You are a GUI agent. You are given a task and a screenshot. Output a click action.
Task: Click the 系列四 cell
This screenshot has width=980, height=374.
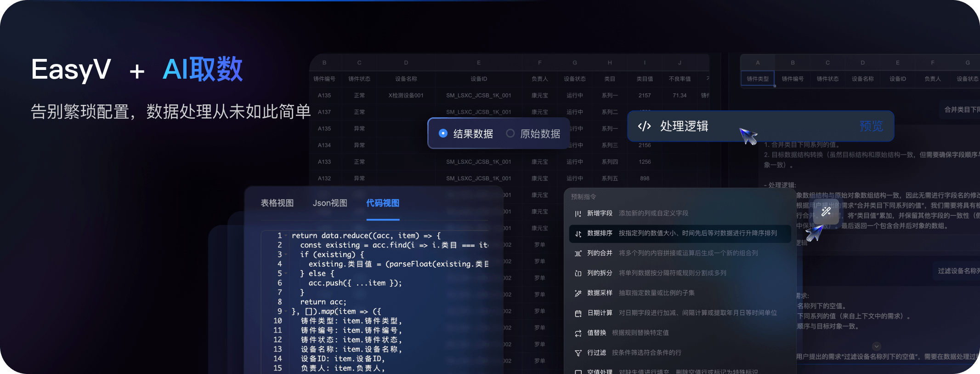pyautogui.click(x=610, y=161)
